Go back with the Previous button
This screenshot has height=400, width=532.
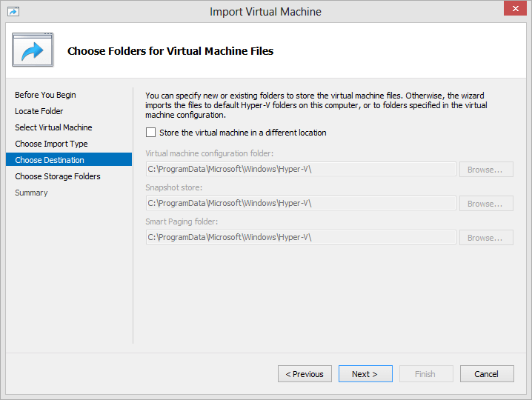[305, 374]
